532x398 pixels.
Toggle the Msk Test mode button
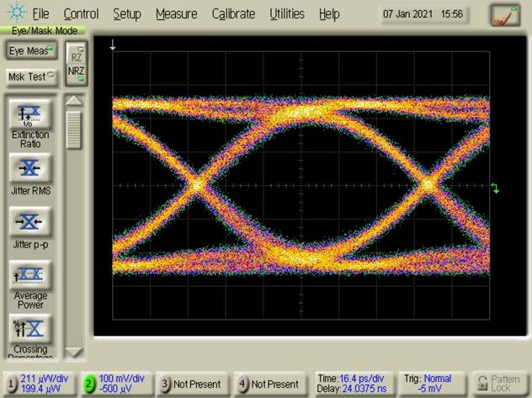click(29, 77)
